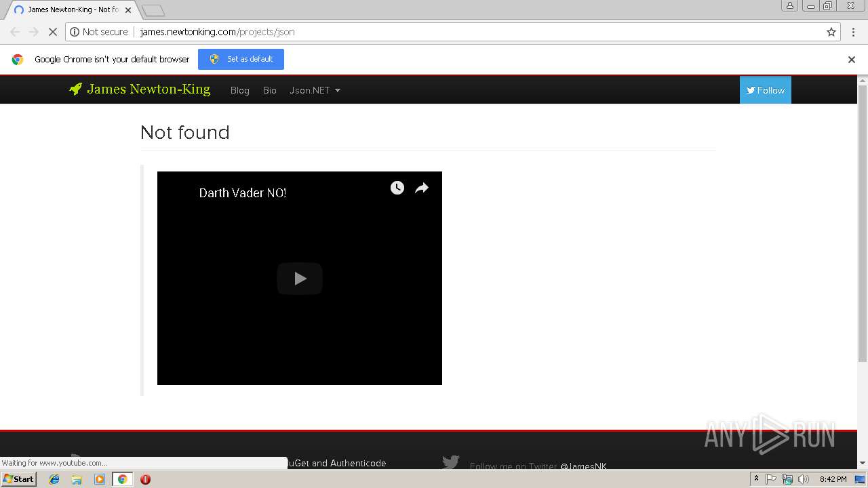This screenshot has width=868, height=488.
Task: Click the red Opera taskbar icon
Action: tap(145, 479)
